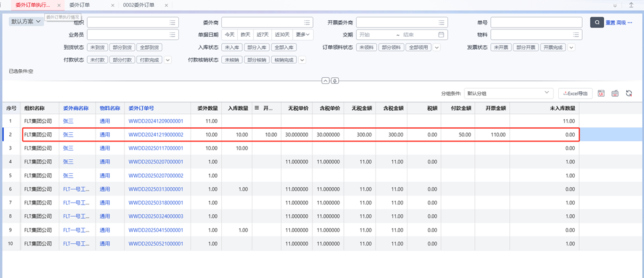Select 今天 date quick filter
The width and height of the screenshot is (644, 278).
[229, 35]
